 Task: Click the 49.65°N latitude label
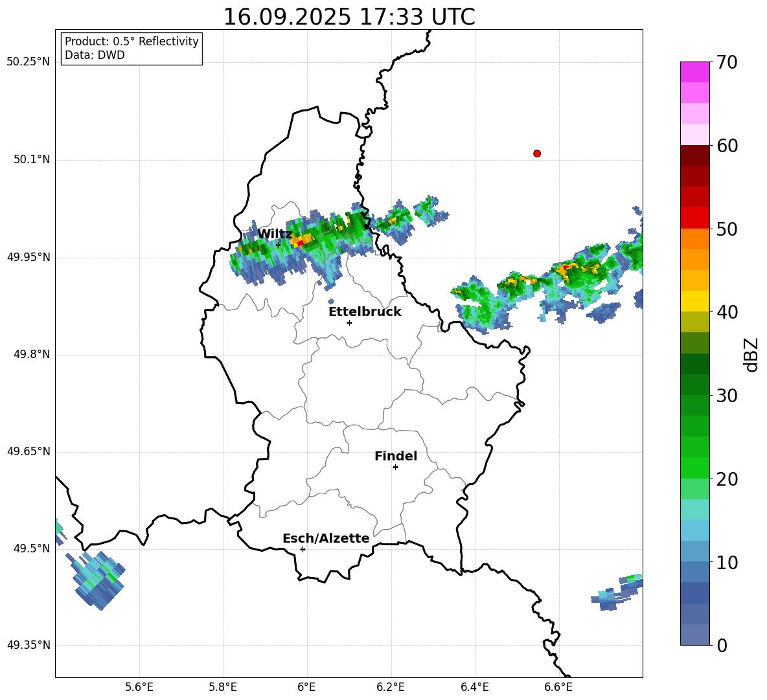click(29, 451)
